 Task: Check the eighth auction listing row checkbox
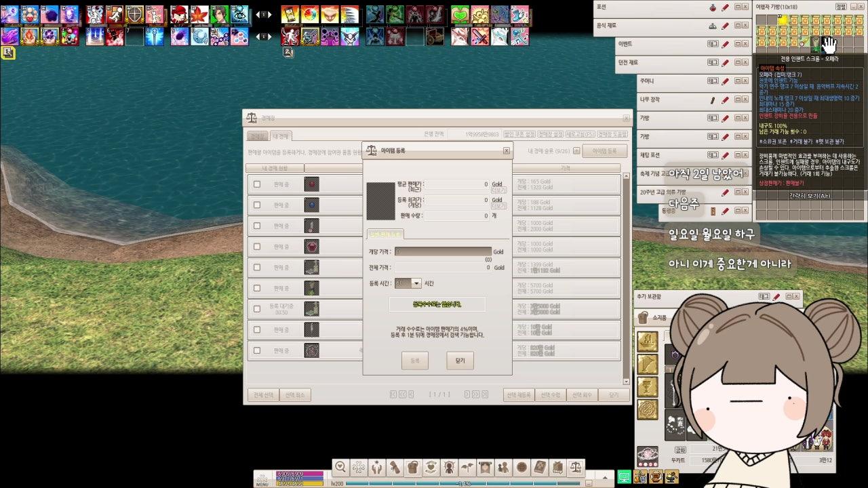click(x=257, y=329)
